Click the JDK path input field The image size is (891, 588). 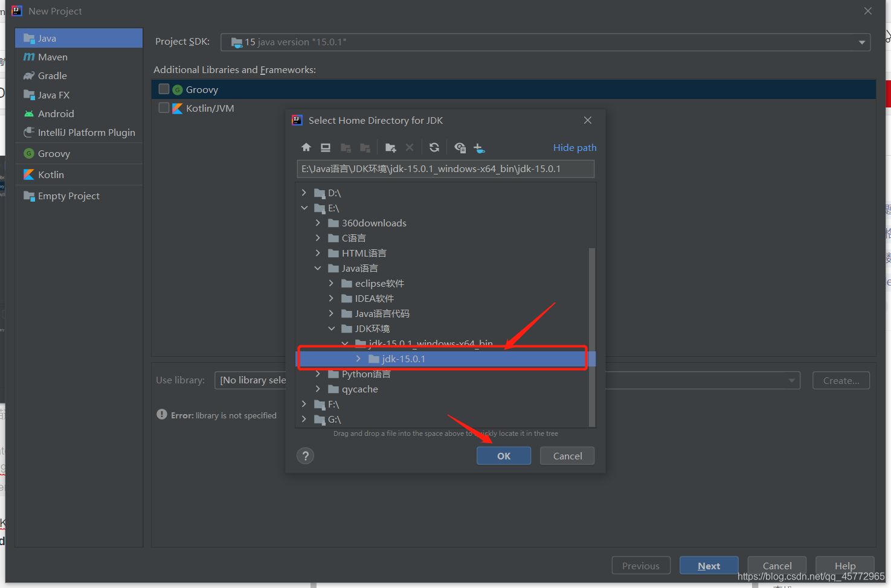(446, 169)
